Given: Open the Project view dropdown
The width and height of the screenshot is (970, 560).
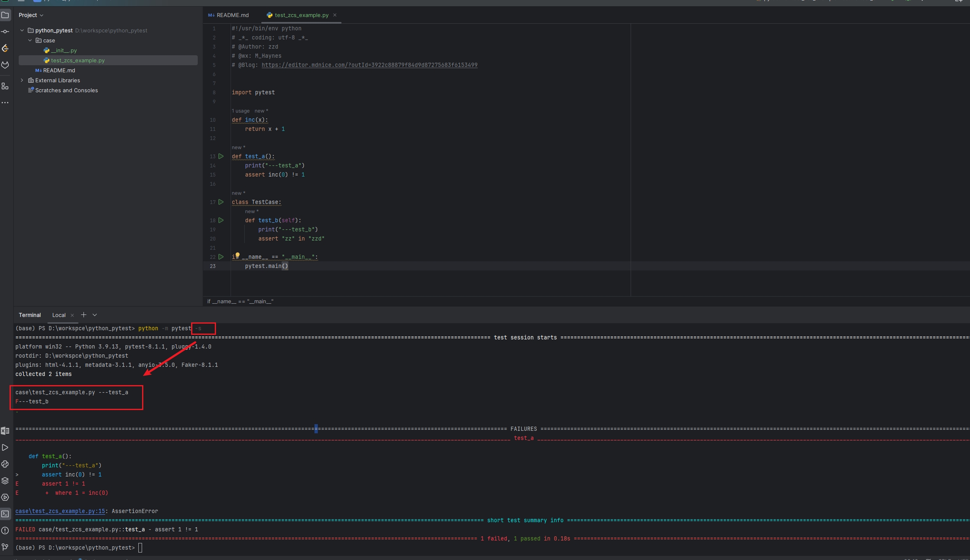Looking at the screenshot, I should pos(31,15).
